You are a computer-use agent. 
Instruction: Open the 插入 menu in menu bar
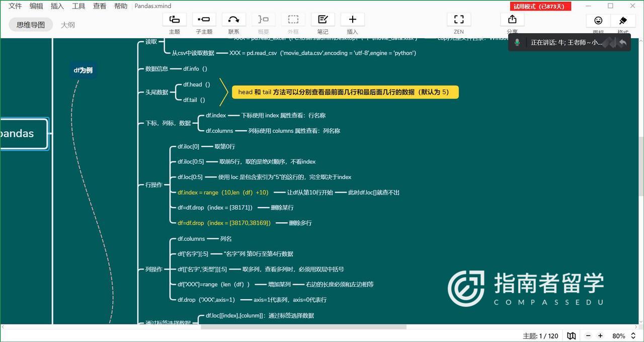[x=57, y=6]
